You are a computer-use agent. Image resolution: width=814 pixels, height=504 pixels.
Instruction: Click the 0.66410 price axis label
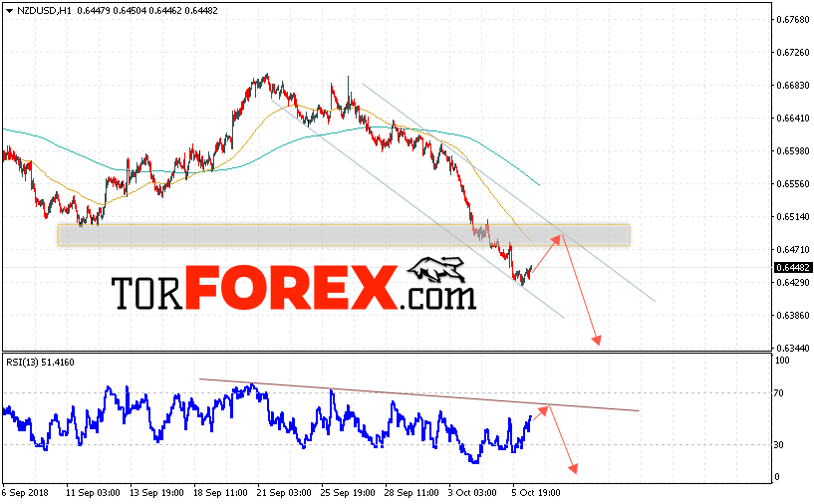pos(793,119)
